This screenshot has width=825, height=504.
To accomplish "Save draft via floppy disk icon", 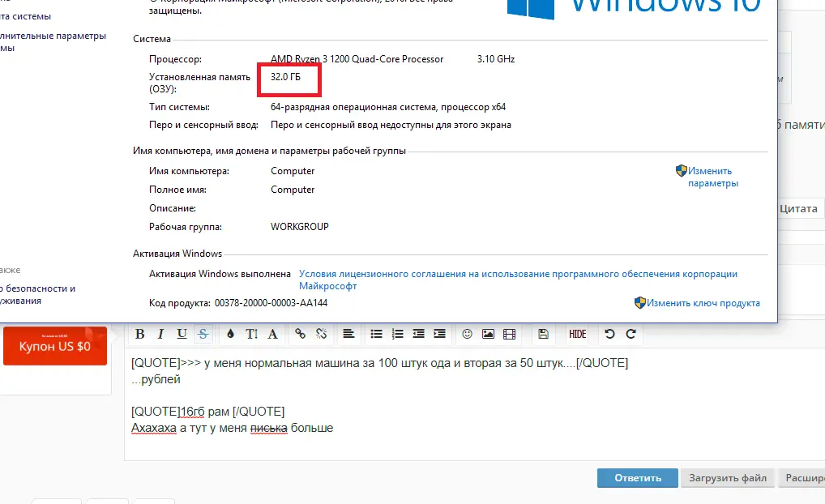I will [x=544, y=334].
